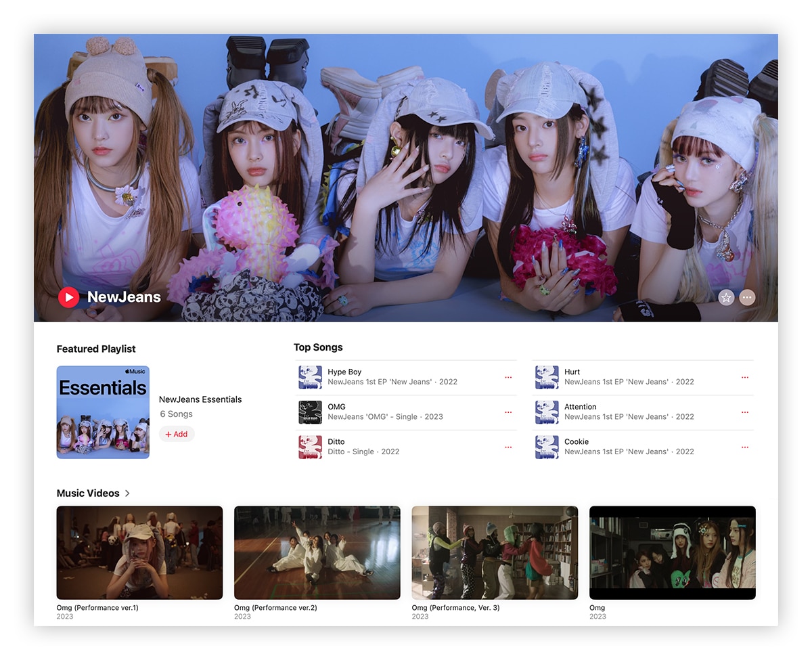Open more options for Cookie song

[x=745, y=447]
